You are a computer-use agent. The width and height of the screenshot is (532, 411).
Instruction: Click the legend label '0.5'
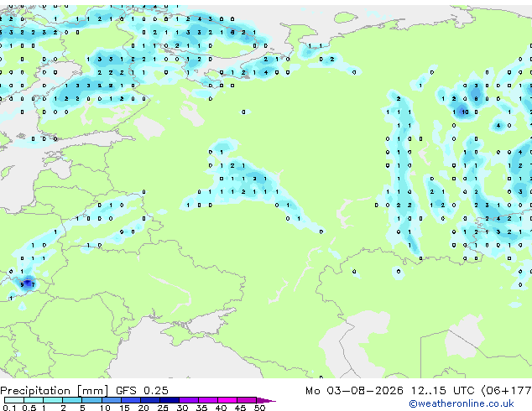pyautogui.click(x=29, y=408)
